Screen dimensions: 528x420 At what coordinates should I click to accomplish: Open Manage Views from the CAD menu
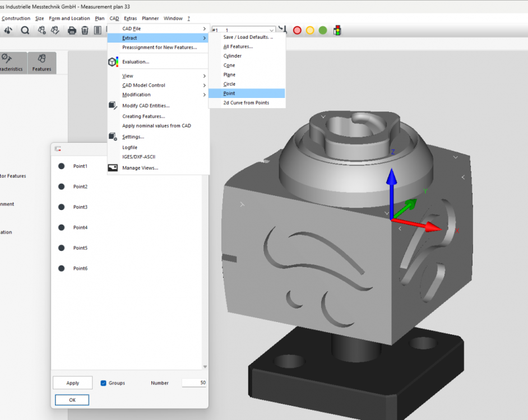[140, 167]
